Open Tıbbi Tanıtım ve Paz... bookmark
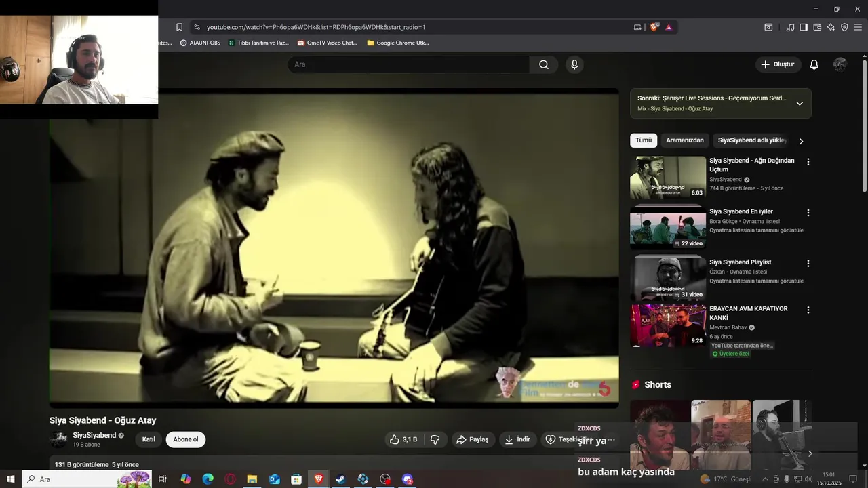The width and height of the screenshot is (868, 488). 258,43
